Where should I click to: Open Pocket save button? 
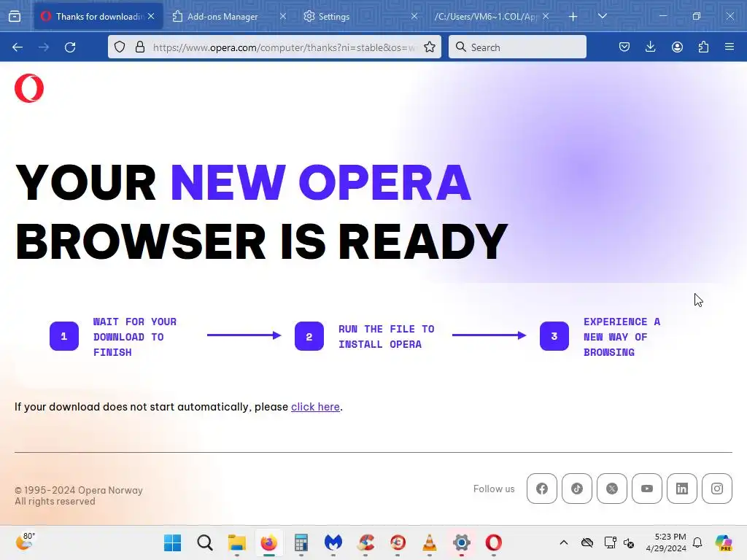624,47
